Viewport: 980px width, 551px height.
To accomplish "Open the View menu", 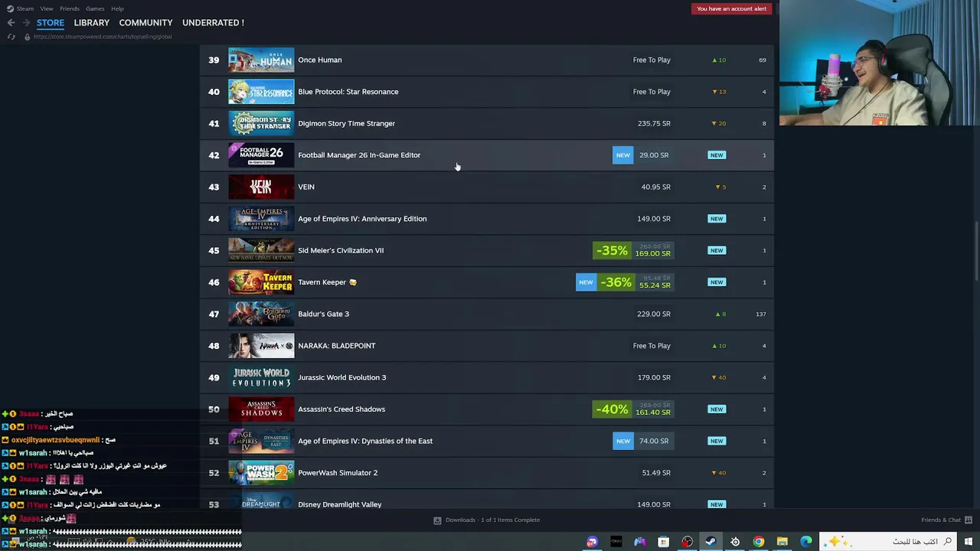I will [x=47, y=8].
